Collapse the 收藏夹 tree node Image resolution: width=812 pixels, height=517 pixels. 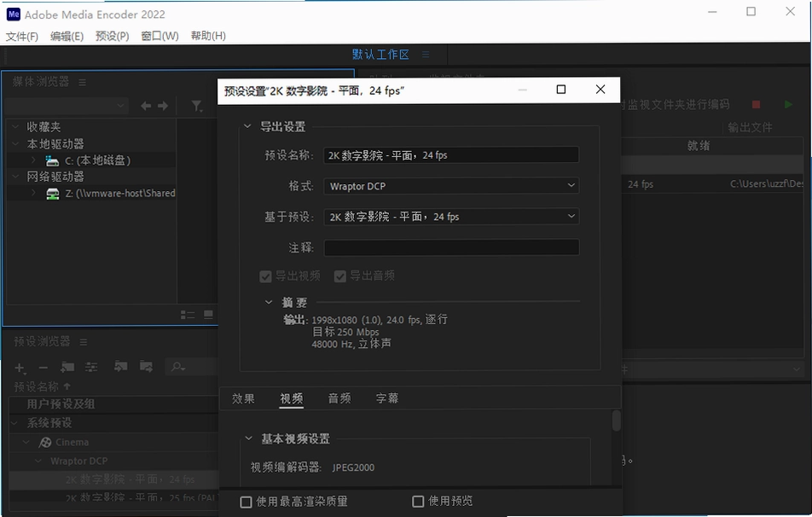click(15, 126)
